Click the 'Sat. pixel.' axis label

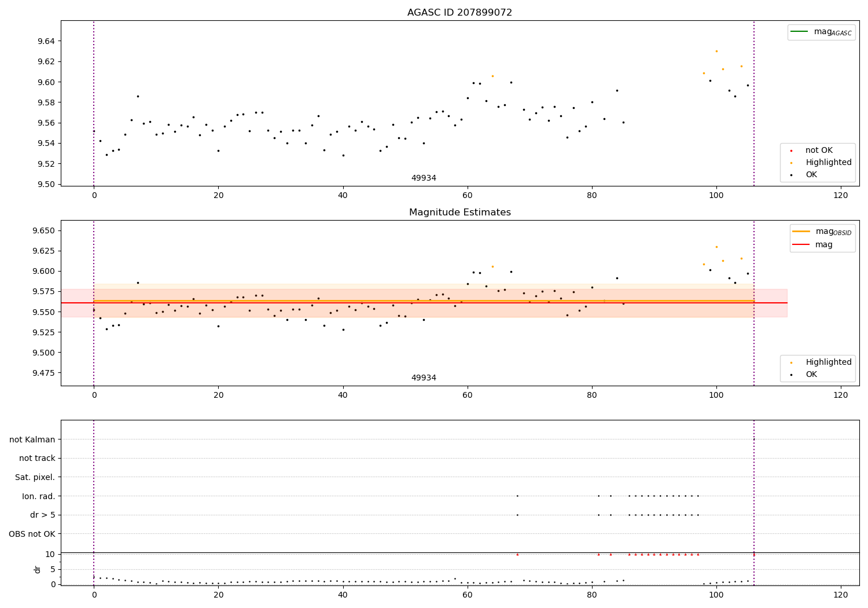coord(35,478)
